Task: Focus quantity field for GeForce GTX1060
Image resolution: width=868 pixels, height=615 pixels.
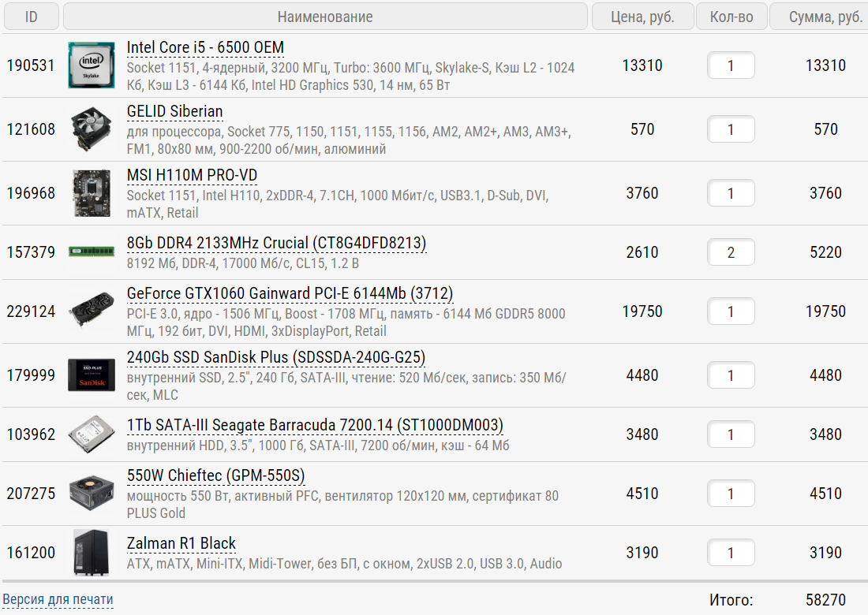Action: click(x=731, y=311)
